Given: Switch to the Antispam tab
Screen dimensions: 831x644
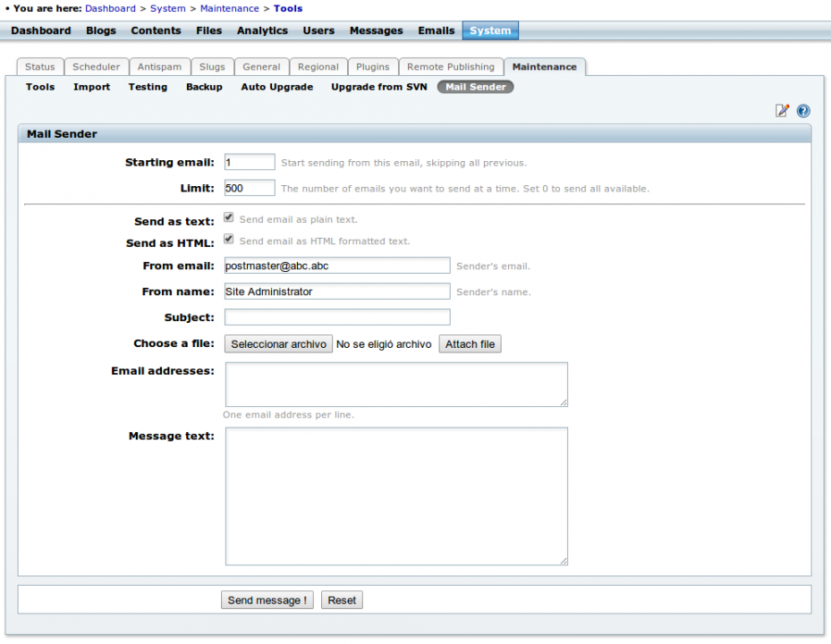Looking at the screenshot, I should pos(159,67).
